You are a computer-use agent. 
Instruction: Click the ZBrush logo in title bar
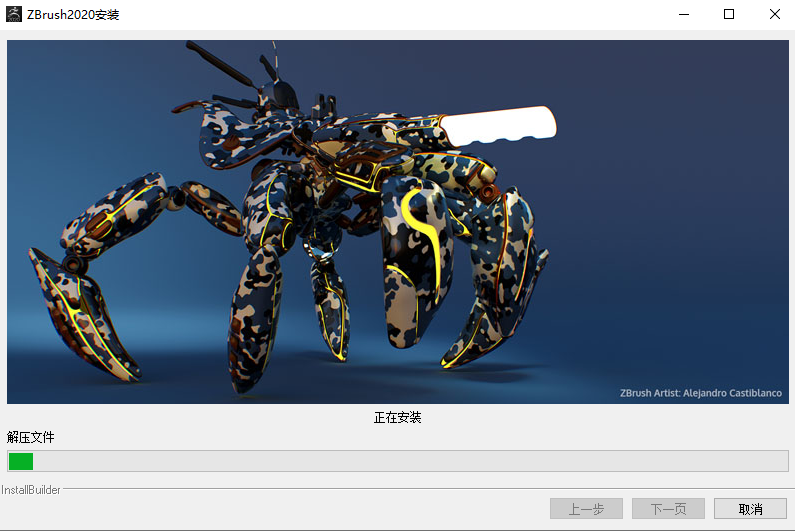point(14,14)
